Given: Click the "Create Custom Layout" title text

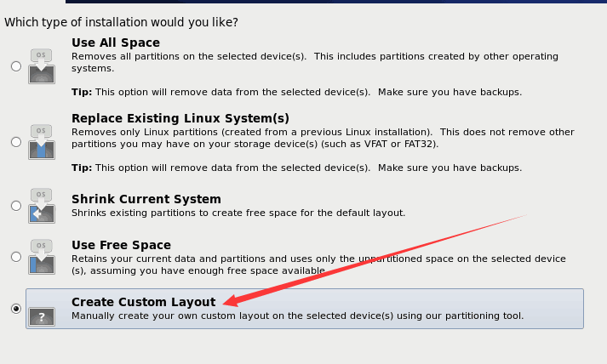Looking at the screenshot, I should click(143, 302).
